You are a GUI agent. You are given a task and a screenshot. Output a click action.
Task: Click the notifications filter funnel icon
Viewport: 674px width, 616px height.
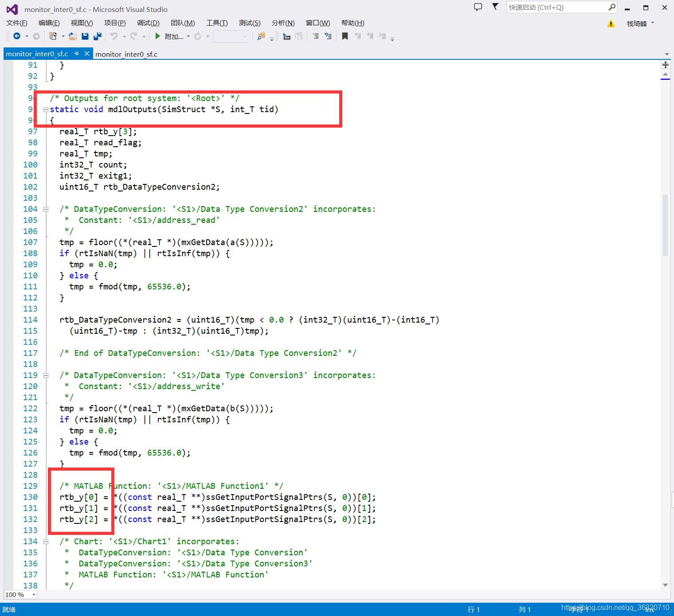(x=495, y=7)
